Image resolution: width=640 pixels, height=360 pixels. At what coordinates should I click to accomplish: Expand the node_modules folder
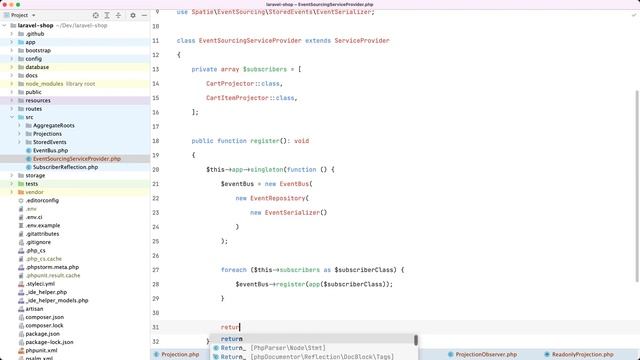tap(12, 84)
